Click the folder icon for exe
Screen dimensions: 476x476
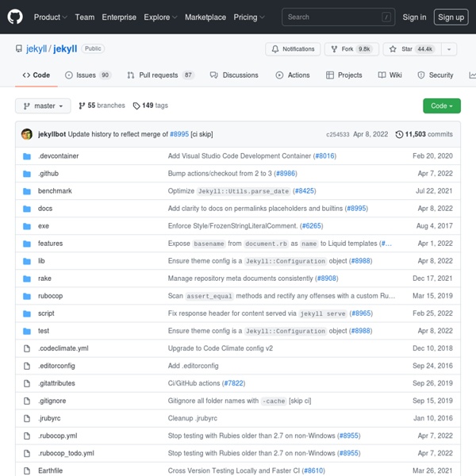tap(27, 226)
